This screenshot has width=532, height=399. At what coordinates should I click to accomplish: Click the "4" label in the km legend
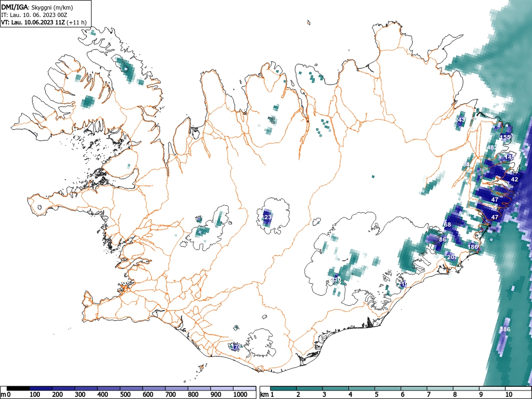(350, 395)
